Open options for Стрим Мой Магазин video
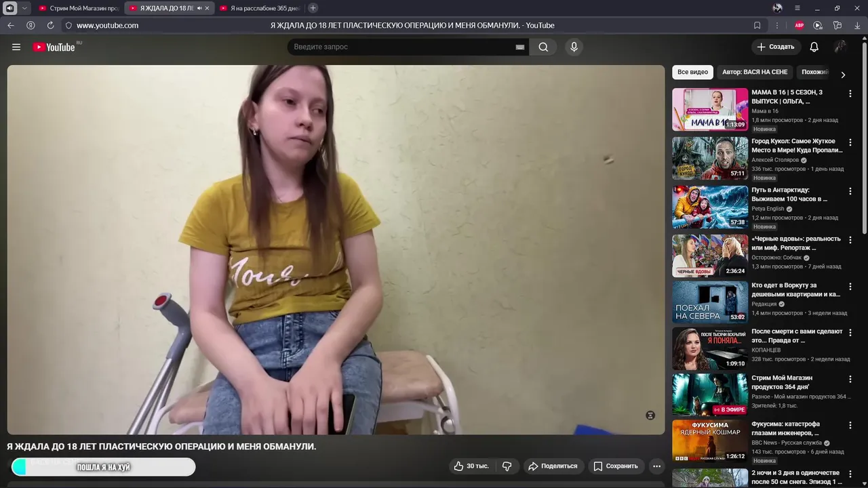Image resolution: width=868 pixels, height=488 pixels. pyautogui.click(x=850, y=379)
